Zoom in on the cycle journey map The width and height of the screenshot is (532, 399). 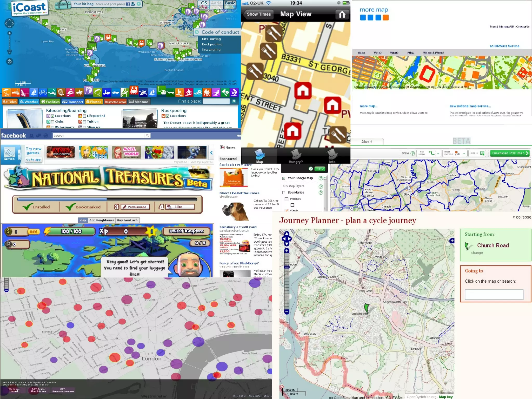[x=287, y=251]
